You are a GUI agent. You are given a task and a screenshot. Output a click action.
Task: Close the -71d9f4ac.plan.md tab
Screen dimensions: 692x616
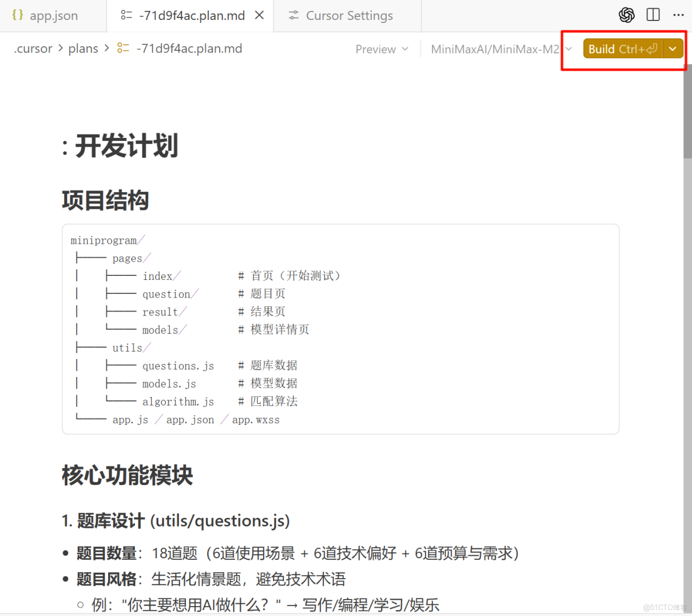259,16
